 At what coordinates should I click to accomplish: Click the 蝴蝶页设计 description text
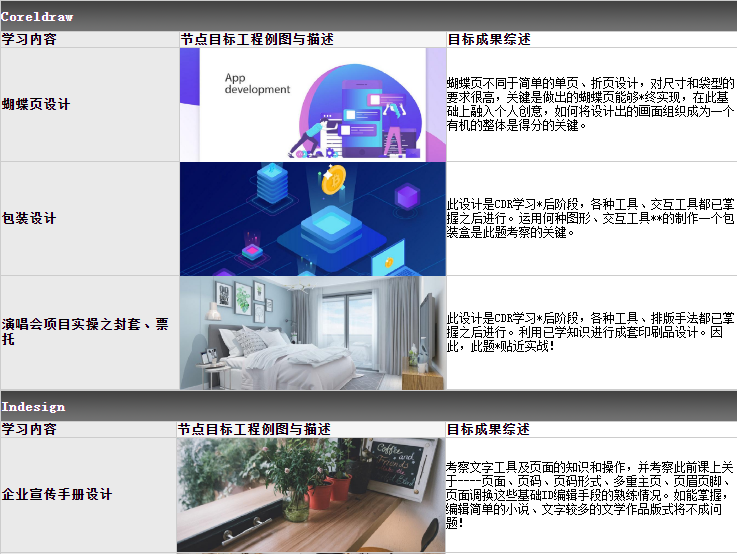590,104
